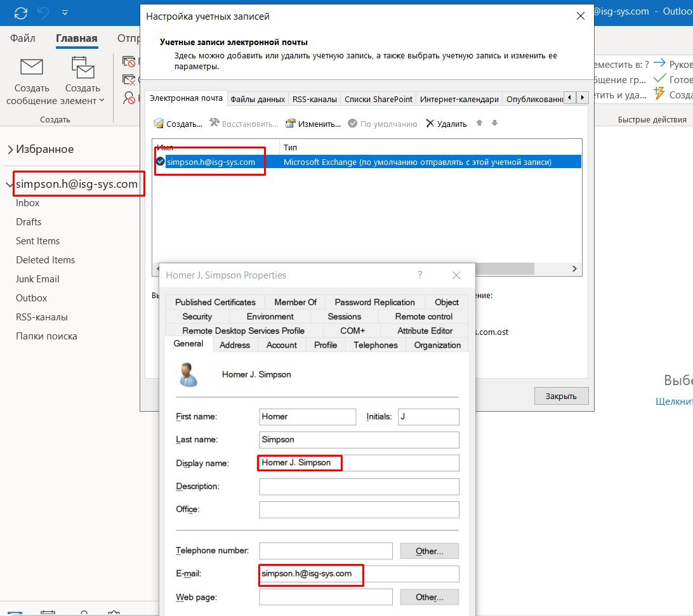Open the quick access toolbar customize arrow
Viewport: 693px width, 616px height.
[x=65, y=13]
